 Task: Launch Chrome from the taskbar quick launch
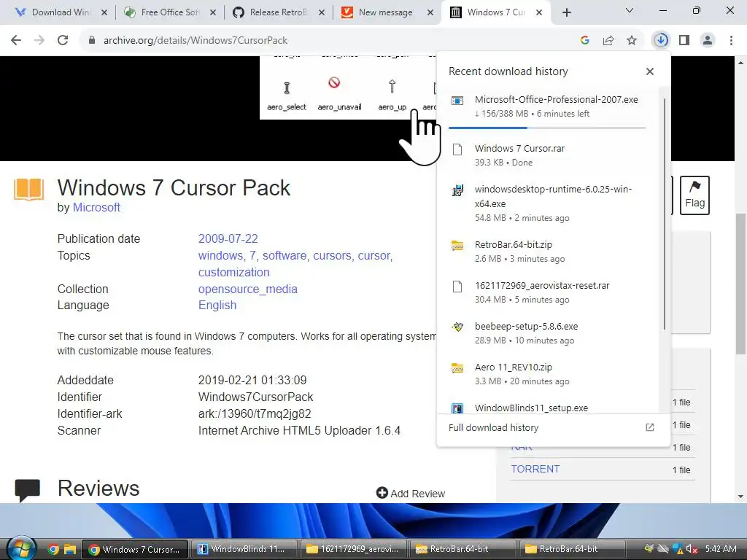pos(53,550)
